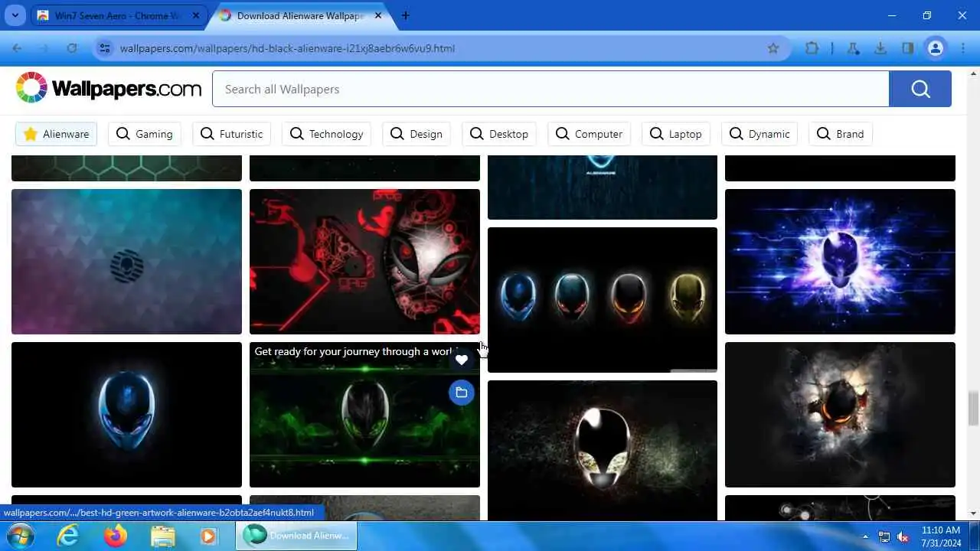The height and width of the screenshot is (551, 980).
Task: Open the tab search dropdown arrow
Action: click(15, 15)
